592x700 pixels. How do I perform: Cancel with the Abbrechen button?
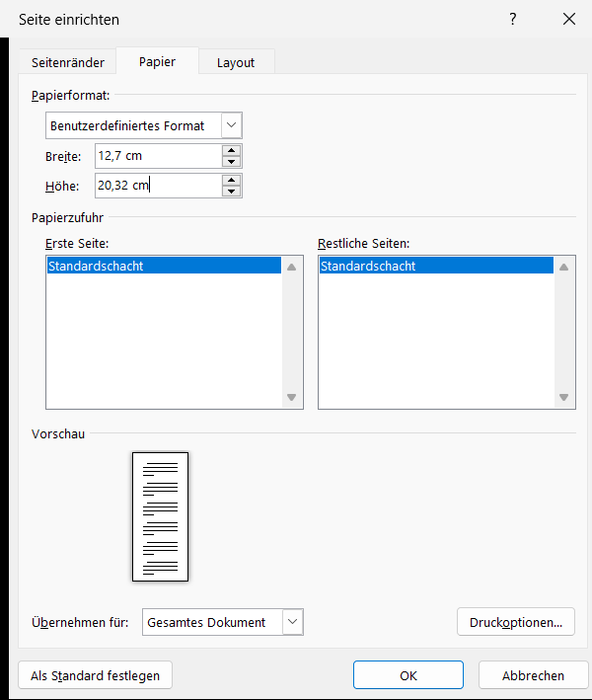click(533, 675)
